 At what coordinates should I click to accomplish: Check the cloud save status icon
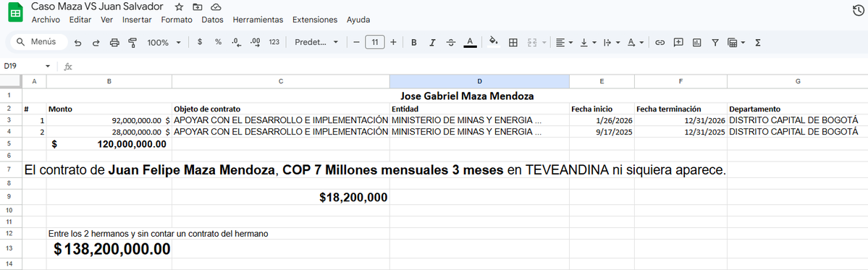[216, 7]
